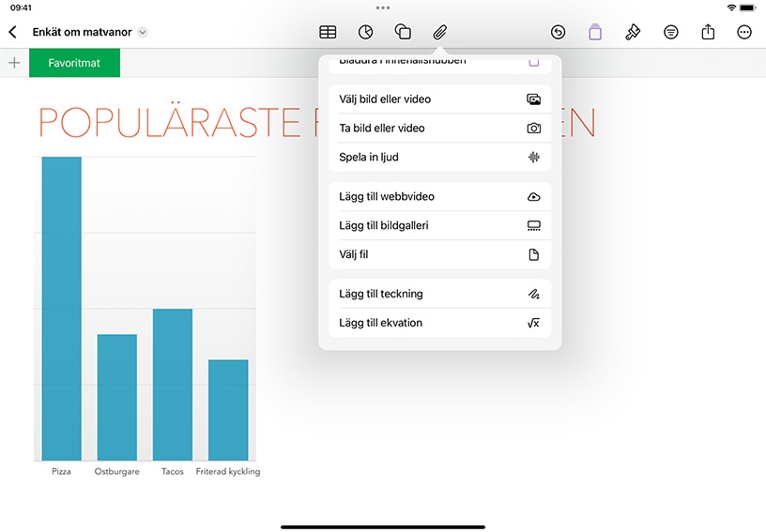Tap the Friterad kyckling axis label

tap(228, 471)
